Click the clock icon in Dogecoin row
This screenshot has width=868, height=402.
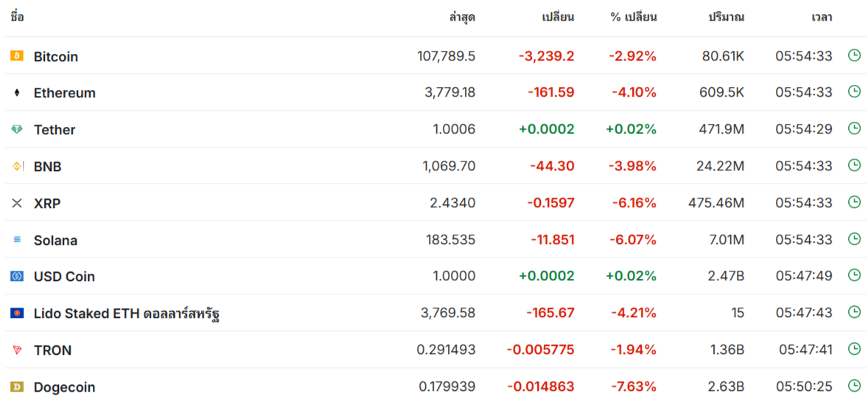coord(854,386)
